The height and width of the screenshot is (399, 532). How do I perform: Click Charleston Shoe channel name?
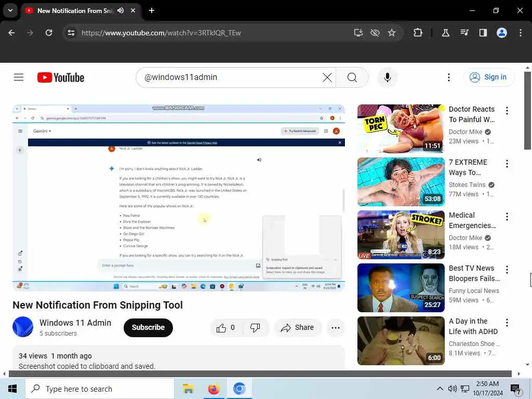click(x=474, y=344)
